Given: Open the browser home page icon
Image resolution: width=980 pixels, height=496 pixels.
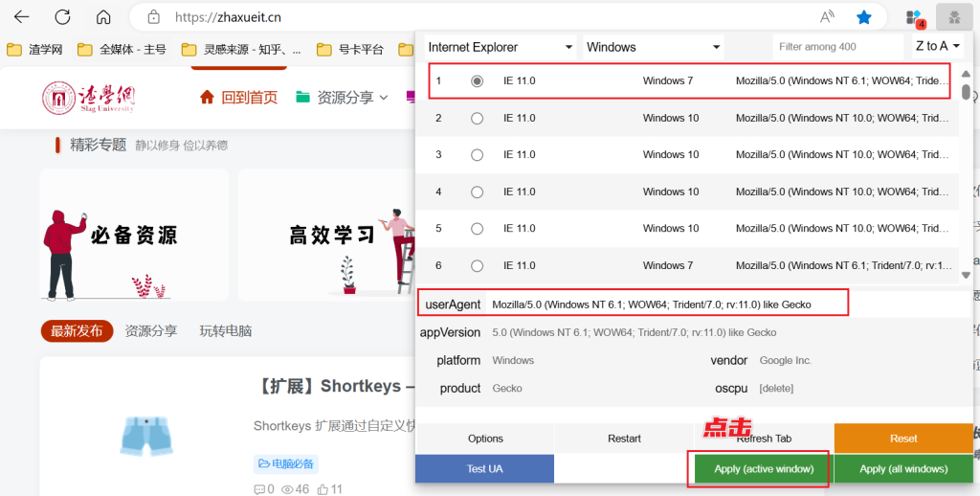Looking at the screenshot, I should click(103, 17).
